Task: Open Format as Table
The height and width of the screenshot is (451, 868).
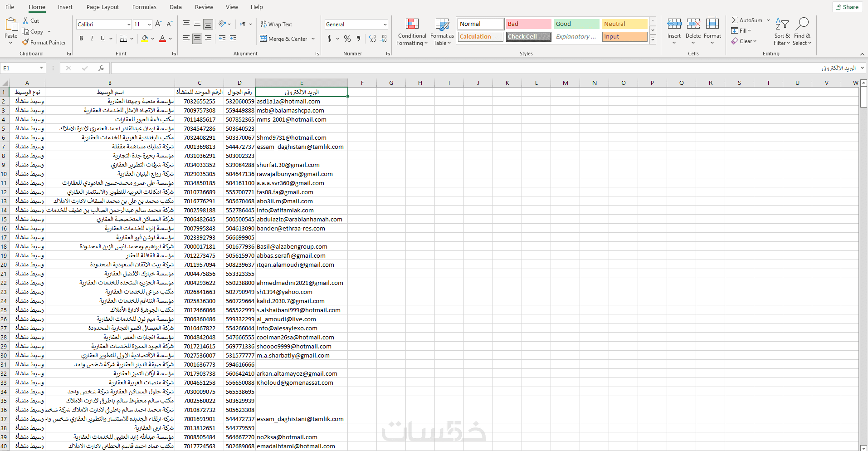Action: tap(442, 32)
